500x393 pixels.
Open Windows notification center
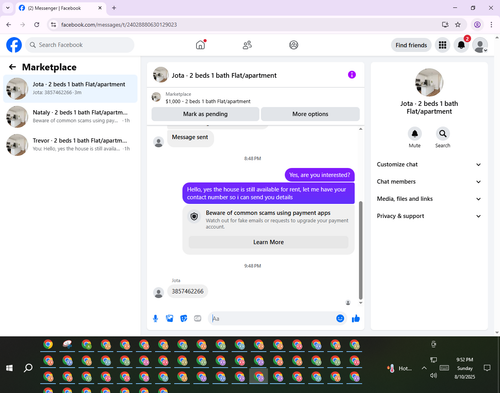(487, 368)
